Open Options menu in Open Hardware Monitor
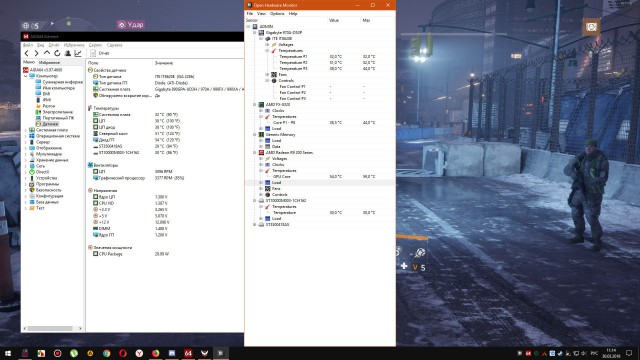Screen dimensions: 640x360 (x=277, y=13)
